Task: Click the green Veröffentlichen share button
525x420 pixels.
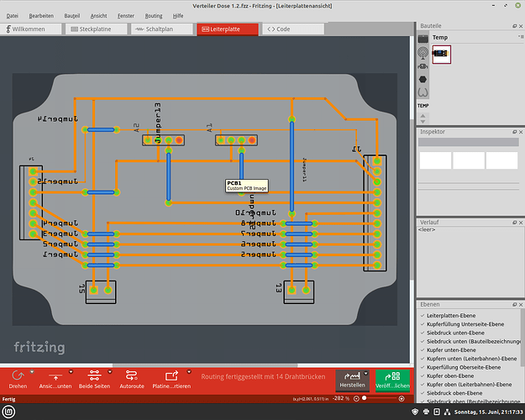Action: coord(392,381)
